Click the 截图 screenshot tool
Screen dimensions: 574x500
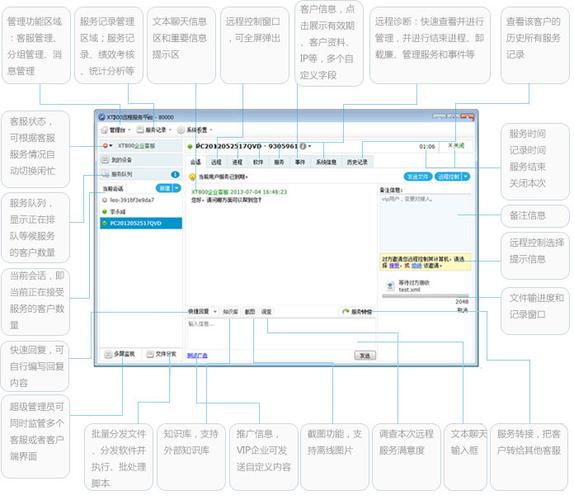point(250,311)
